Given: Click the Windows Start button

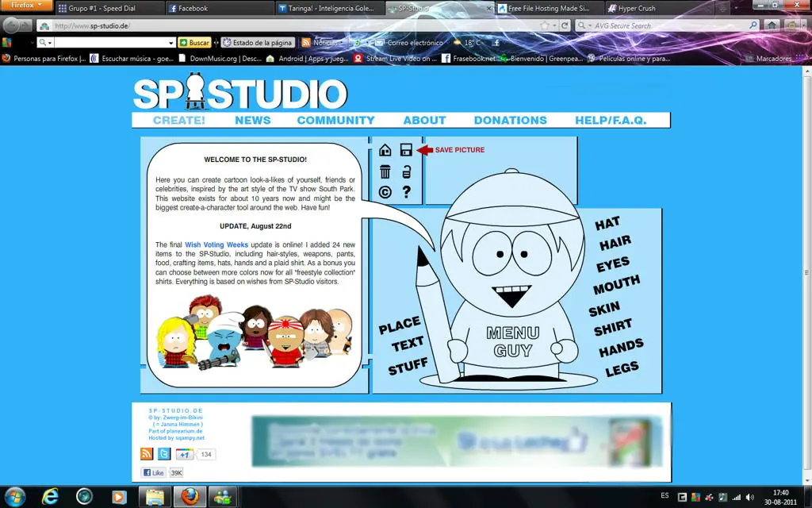Looking at the screenshot, I should (x=15, y=497).
